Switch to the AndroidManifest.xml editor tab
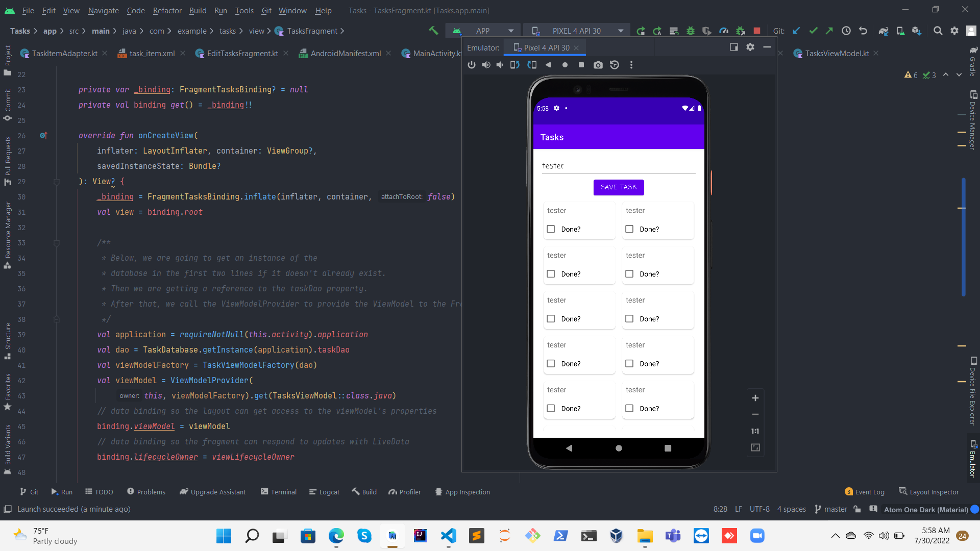 345,53
